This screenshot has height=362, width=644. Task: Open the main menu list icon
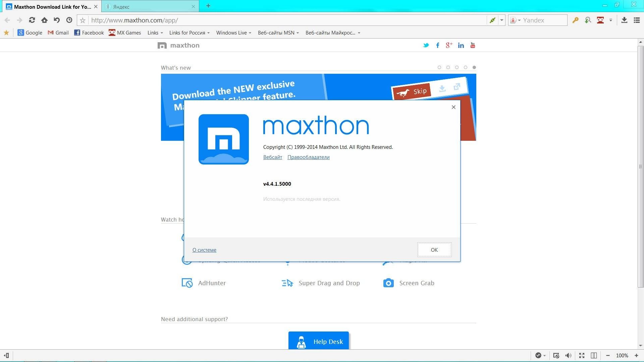[x=637, y=20]
